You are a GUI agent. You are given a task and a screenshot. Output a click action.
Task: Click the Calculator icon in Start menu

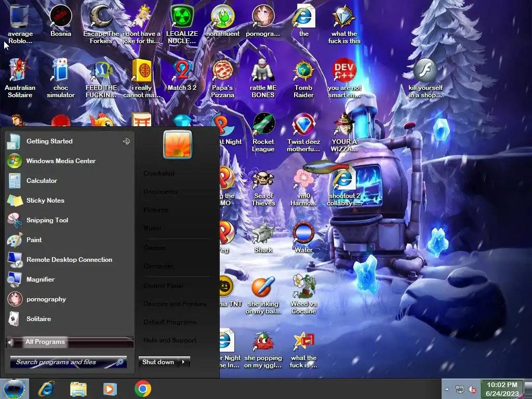tap(15, 180)
